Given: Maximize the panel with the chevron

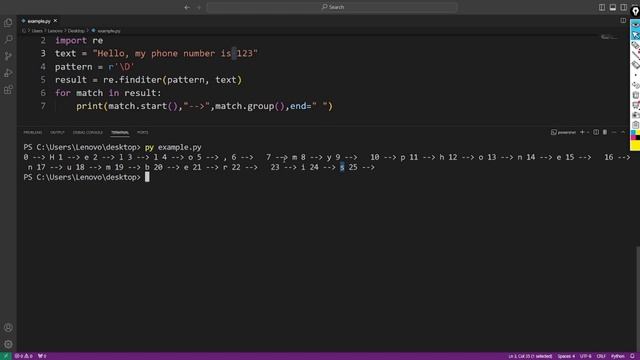Looking at the screenshot, I should (x=623, y=132).
